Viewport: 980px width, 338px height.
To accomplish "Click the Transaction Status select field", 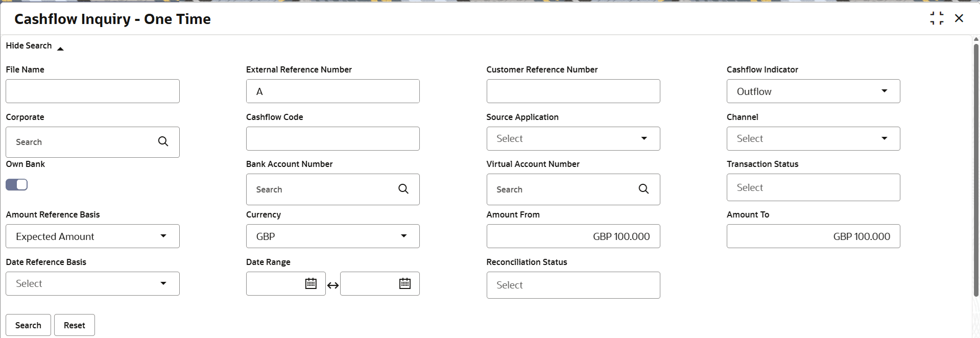I will 813,188.
